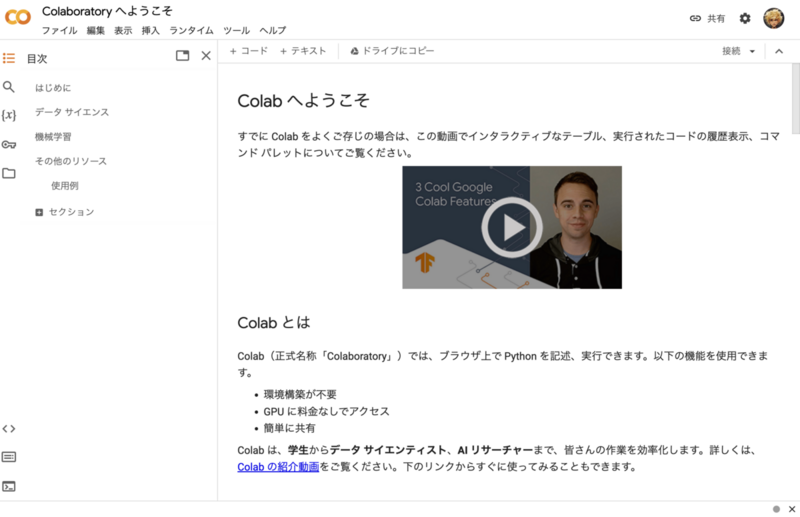The height and width of the screenshot is (517, 800).
Task: Play the 3 Cool Google Colab Features video
Action: tap(512, 227)
